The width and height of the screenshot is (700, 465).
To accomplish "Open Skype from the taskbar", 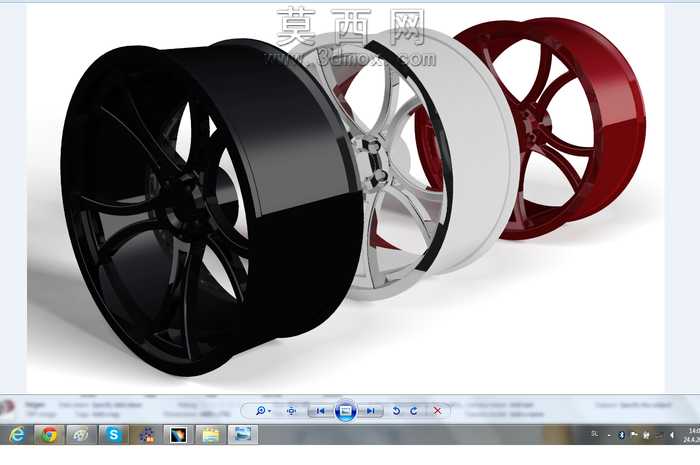I will pos(113,434).
